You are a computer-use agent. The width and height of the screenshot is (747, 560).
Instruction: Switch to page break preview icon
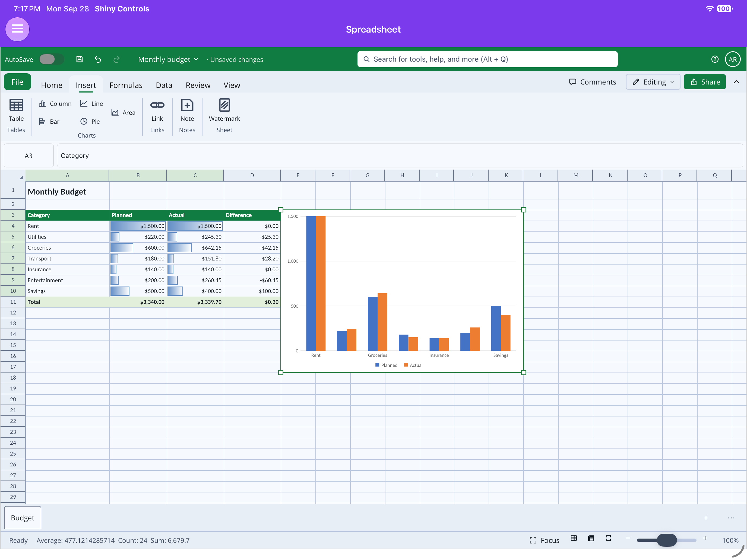[x=608, y=538]
